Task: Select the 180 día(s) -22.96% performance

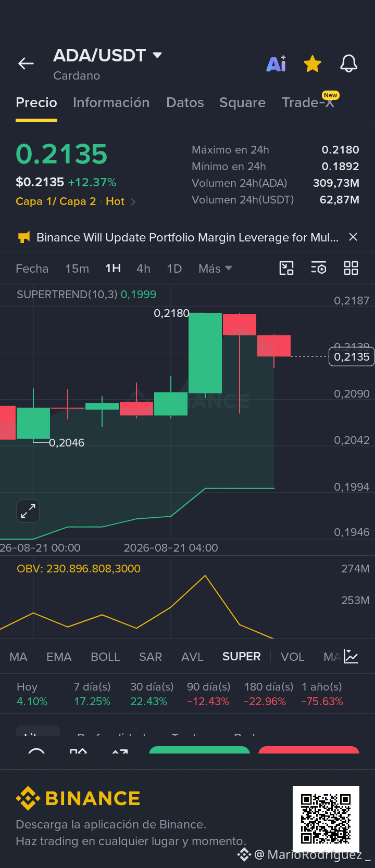Action: [x=269, y=694]
